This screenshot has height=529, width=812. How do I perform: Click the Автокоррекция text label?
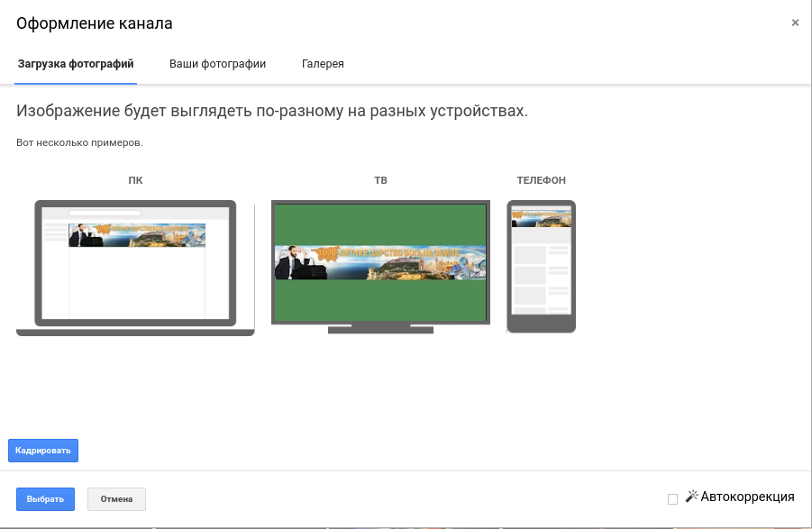coord(747,497)
